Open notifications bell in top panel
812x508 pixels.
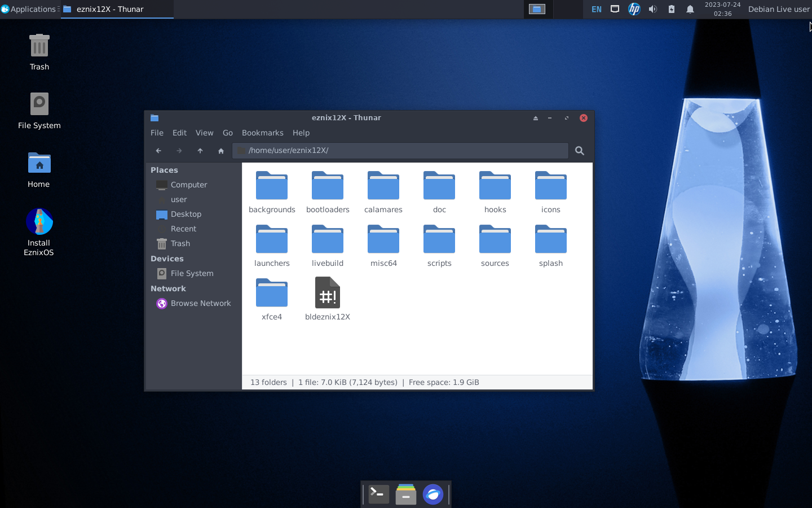coord(690,9)
